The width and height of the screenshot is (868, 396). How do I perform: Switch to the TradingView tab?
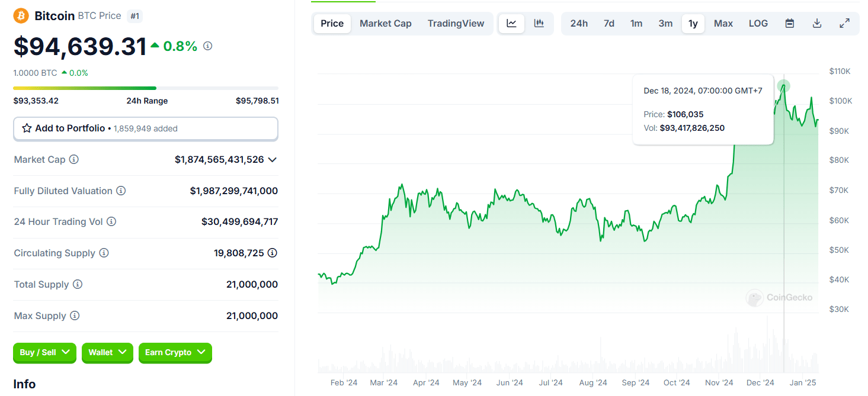click(456, 23)
